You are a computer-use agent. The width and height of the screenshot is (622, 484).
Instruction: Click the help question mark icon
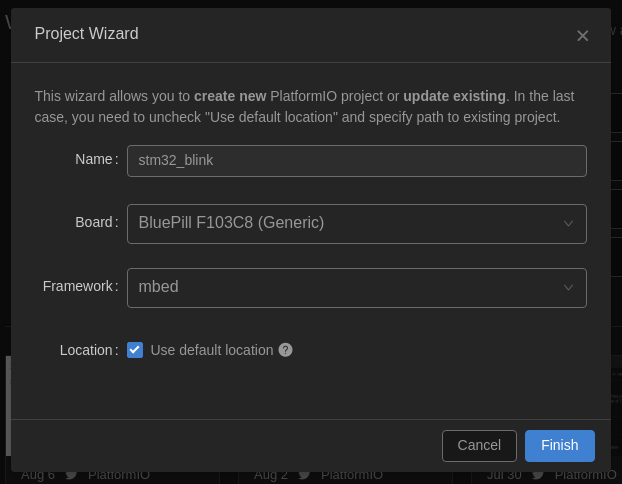[285, 350]
